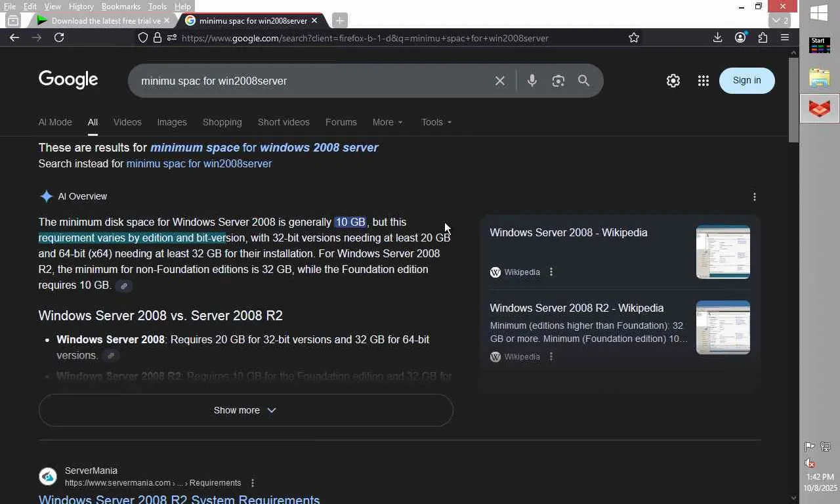The width and height of the screenshot is (840, 504).
Task: Open the Action Center flag tray icon
Action: coord(810,447)
